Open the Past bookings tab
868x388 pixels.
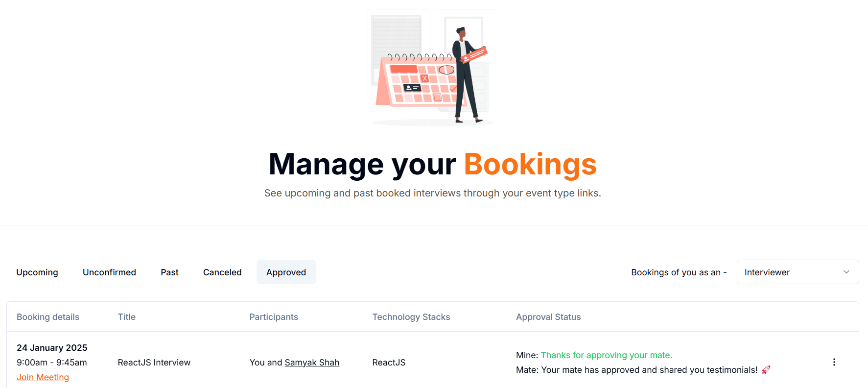tap(169, 272)
